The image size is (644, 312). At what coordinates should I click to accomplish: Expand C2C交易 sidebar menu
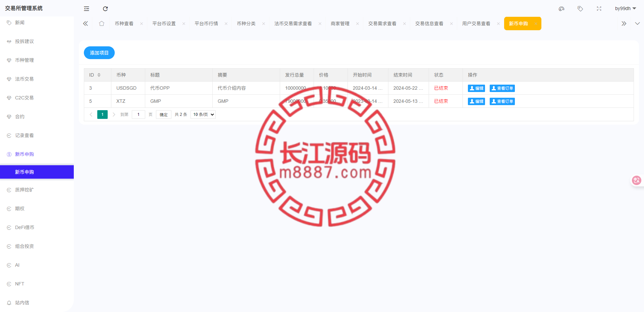pos(37,98)
